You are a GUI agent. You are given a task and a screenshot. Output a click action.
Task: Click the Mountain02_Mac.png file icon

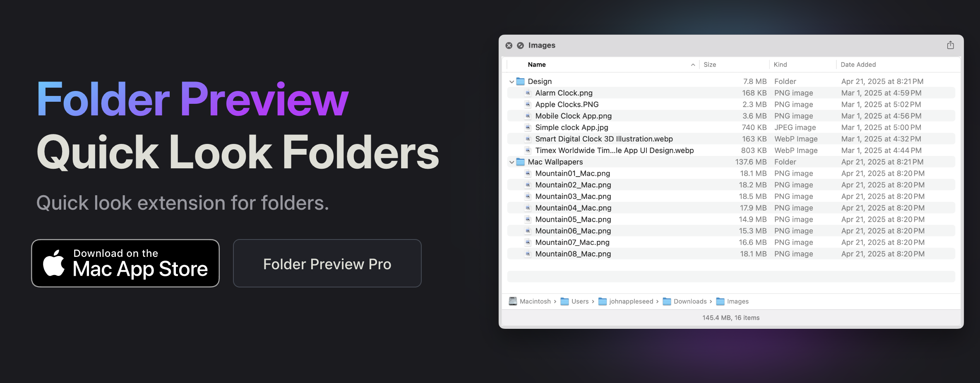528,185
